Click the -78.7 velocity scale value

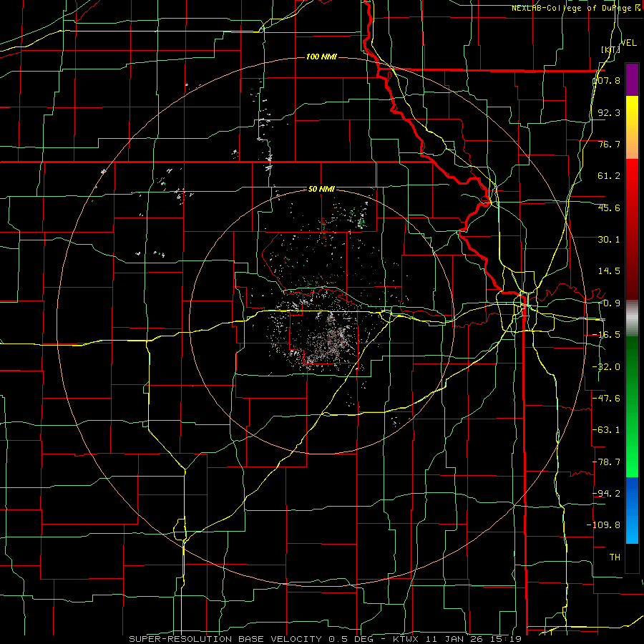pos(606,462)
